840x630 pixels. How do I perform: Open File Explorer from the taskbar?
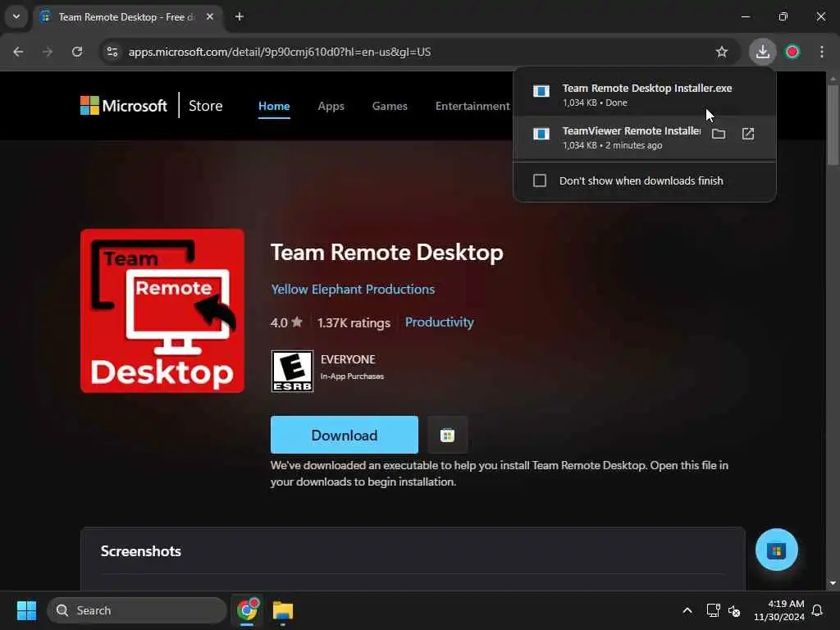click(282, 610)
